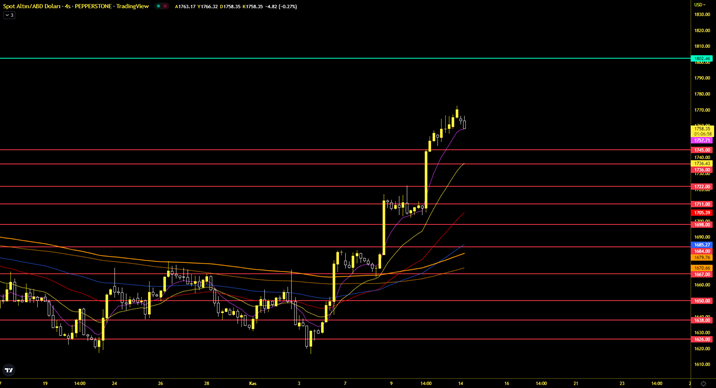The width and height of the screenshot is (716, 388).
Task: Click the magenta 1757.71 moving average label
Action: (x=702, y=140)
